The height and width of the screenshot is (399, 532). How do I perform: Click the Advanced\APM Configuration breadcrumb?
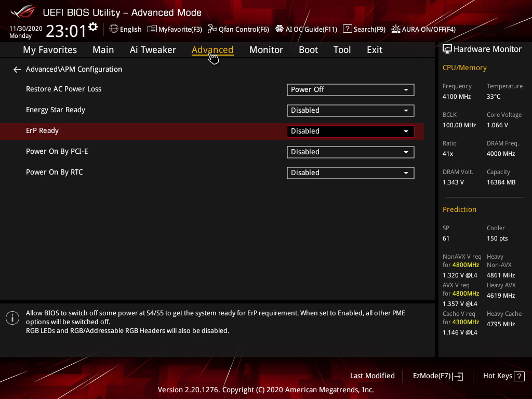click(74, 69)
